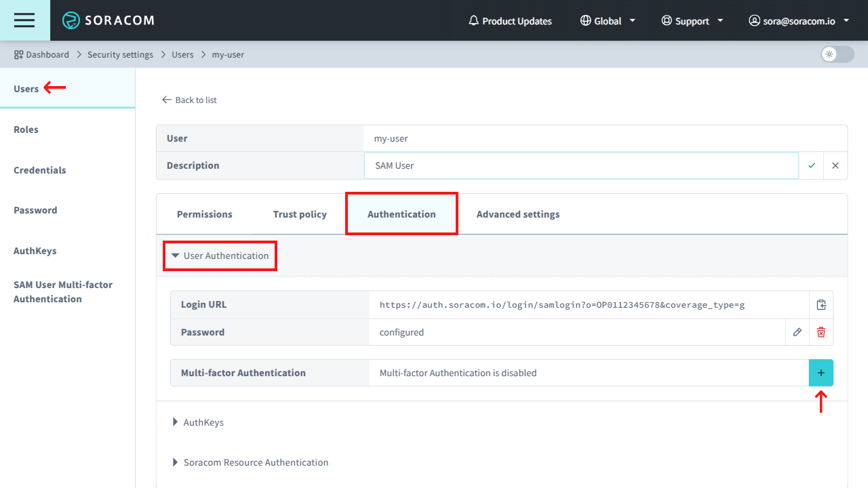Switch to the Permissions tab
868x488 pixels.
[x=204, y=213]
